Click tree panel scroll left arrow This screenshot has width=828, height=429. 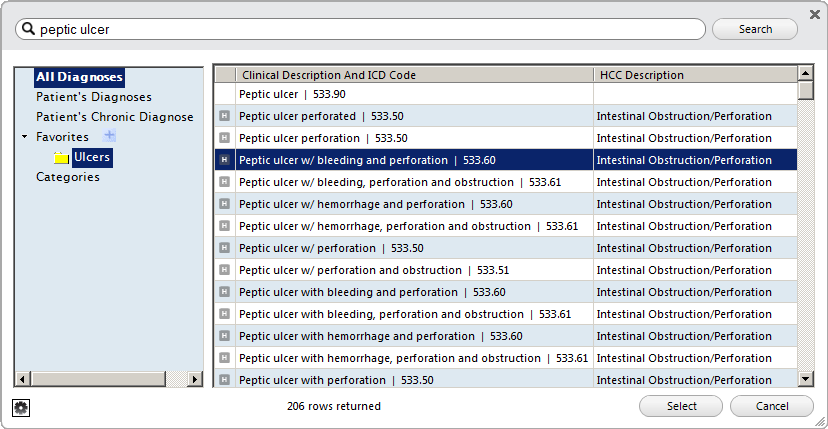tap(23, 379)
